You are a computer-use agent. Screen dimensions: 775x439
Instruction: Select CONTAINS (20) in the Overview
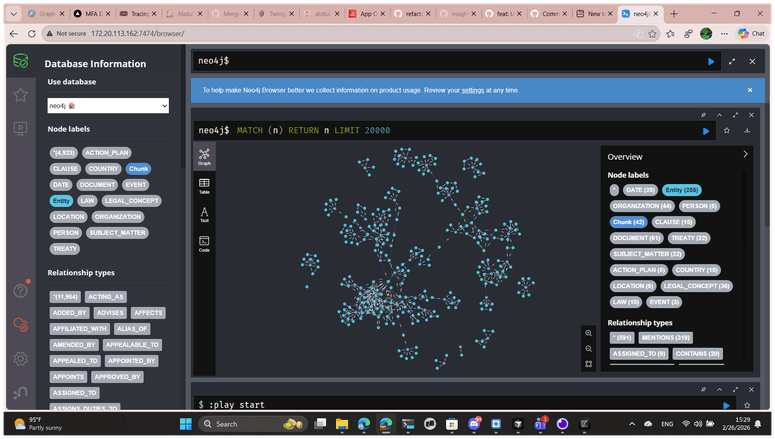[697, 353]
